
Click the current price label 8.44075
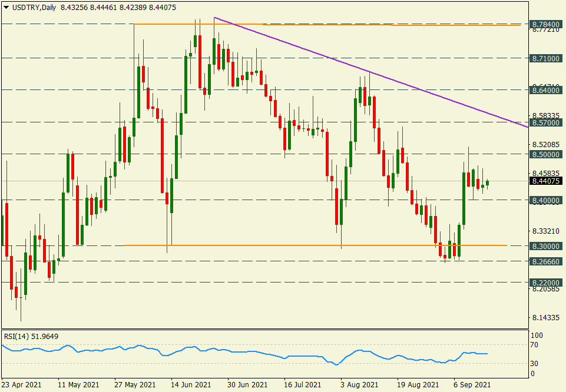tap(546, 181)
